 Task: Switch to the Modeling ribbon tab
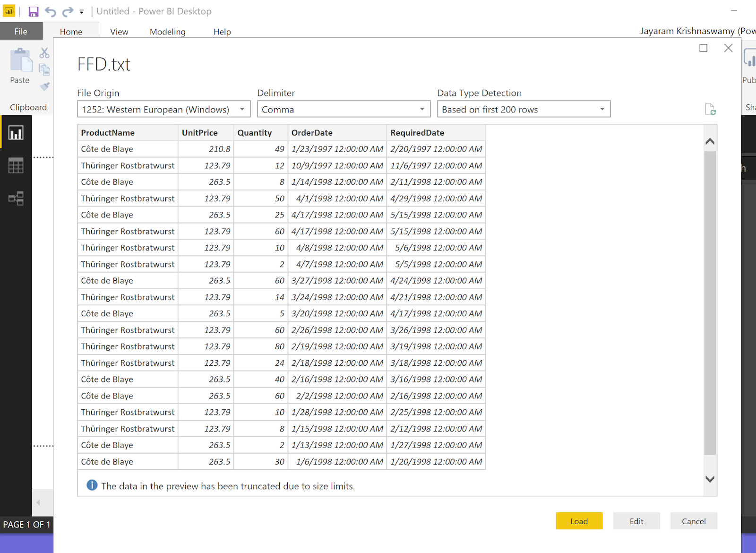[x=167, y=31]
